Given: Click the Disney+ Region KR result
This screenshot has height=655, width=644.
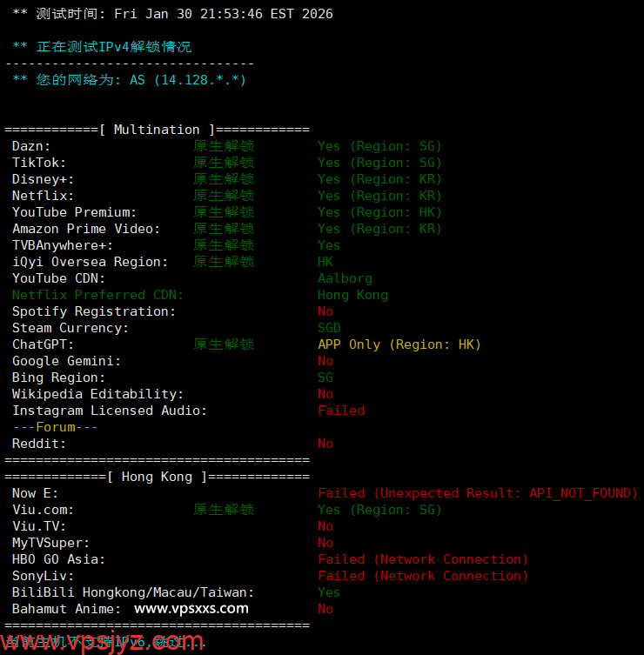Looking at the screenshot, I should 379,179.
